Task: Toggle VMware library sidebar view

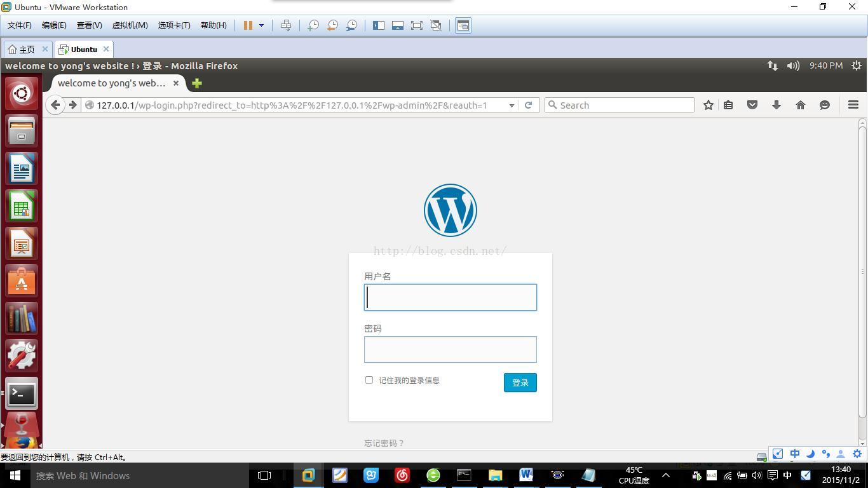Action: [x=379, y=25]
